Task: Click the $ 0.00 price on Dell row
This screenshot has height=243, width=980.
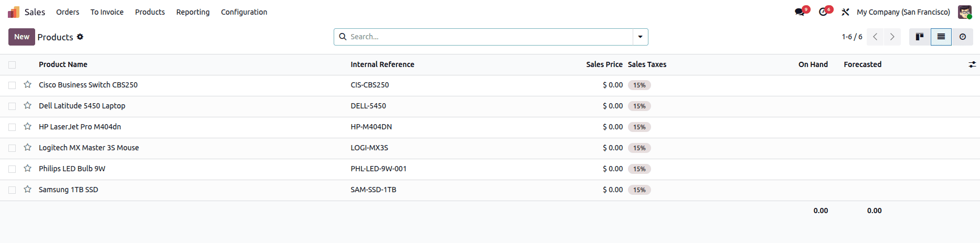Action: pos(613,106)
